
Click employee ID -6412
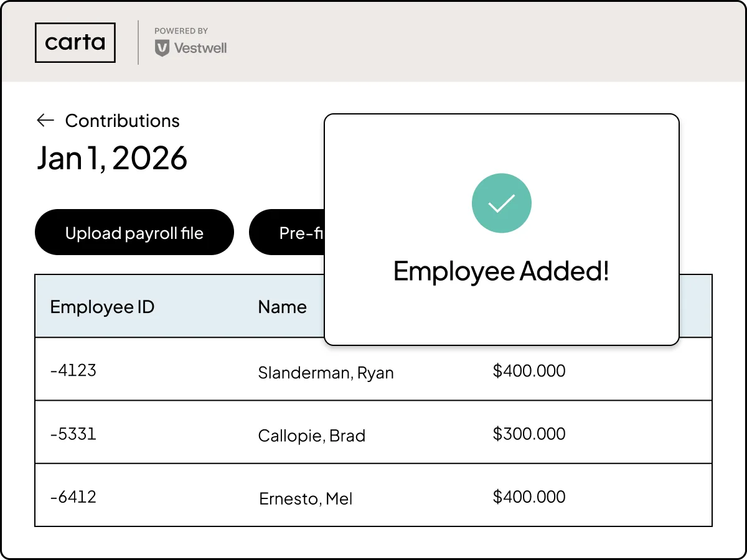(73, 497)
